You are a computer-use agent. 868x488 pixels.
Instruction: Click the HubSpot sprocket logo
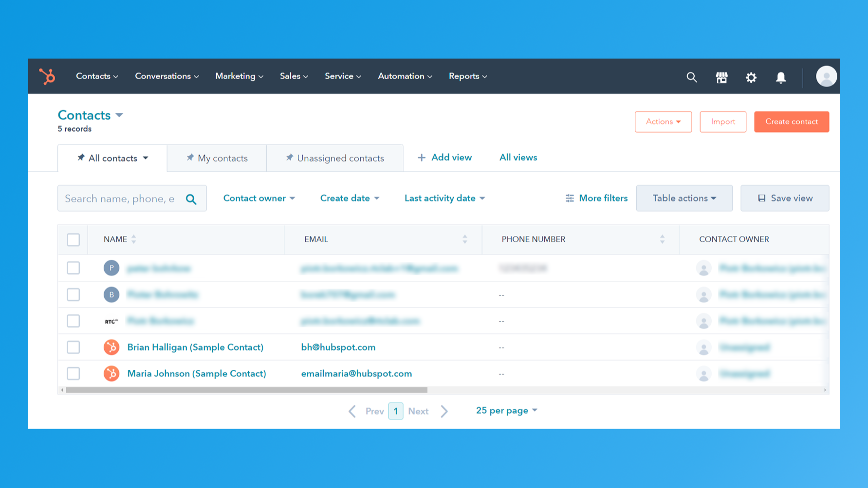pyautogui.click(x=47, y=76)
